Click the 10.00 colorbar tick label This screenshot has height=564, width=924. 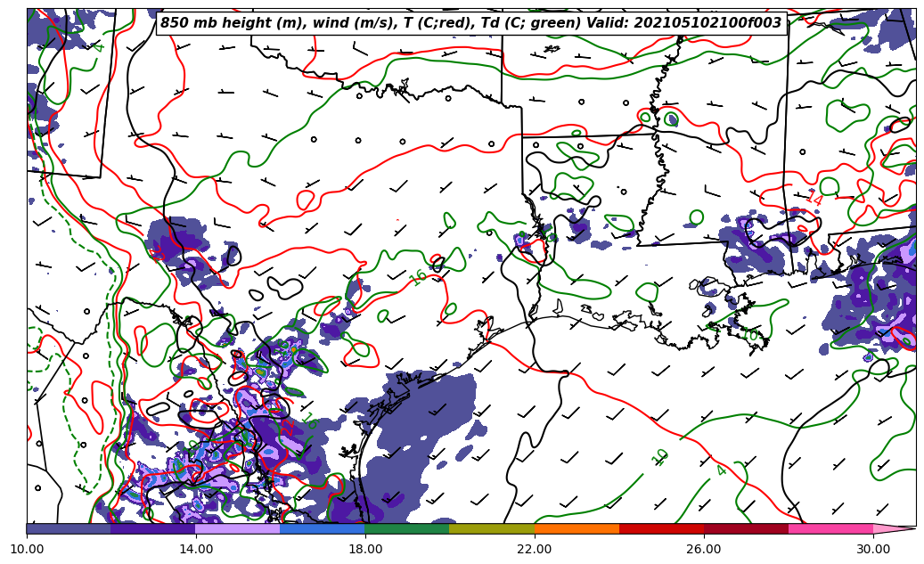point(27,549)
